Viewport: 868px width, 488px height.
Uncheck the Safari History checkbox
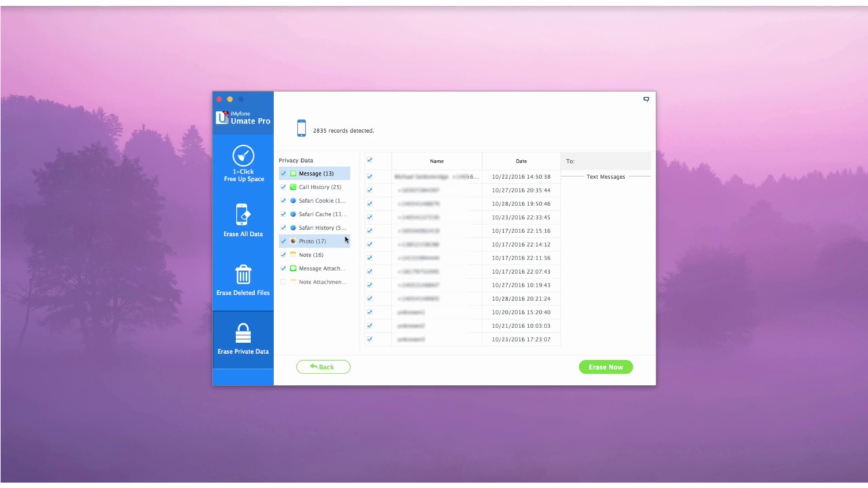[283, 228]
